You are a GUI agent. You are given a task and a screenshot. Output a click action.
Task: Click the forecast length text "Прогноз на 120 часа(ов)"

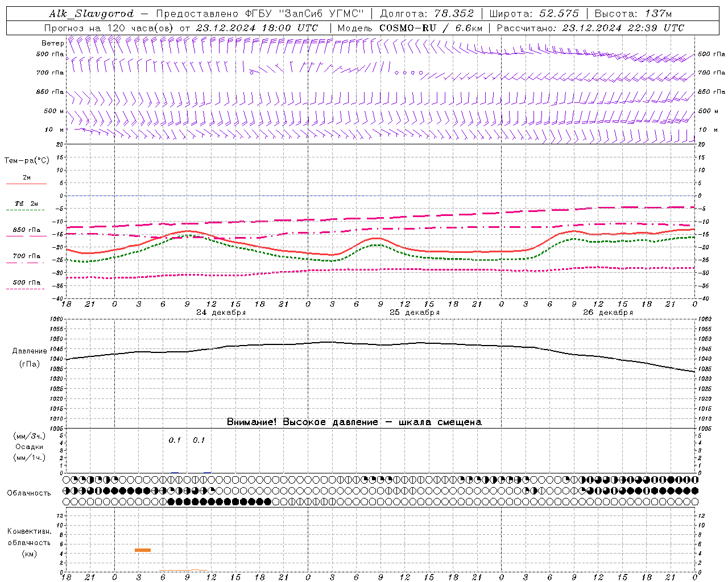tap(109, 28)
